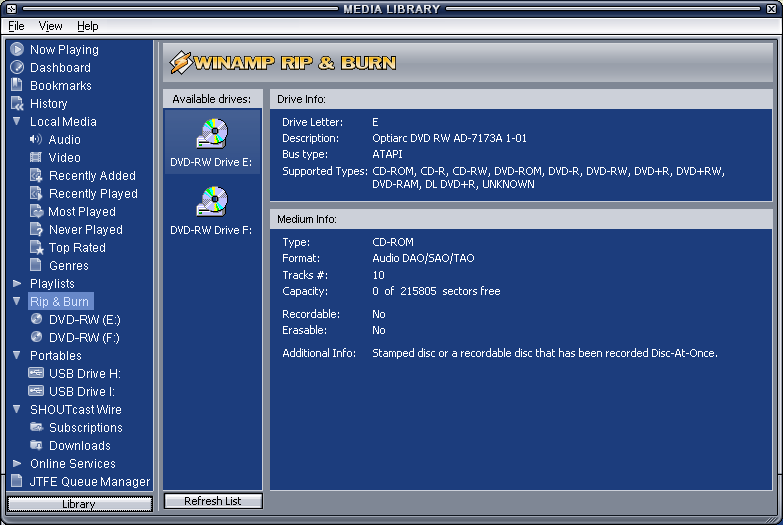This screenshot has height=525, width=783.
Task: Collapse the SHOUTcast Wire tree node
Action: (17, 409)
